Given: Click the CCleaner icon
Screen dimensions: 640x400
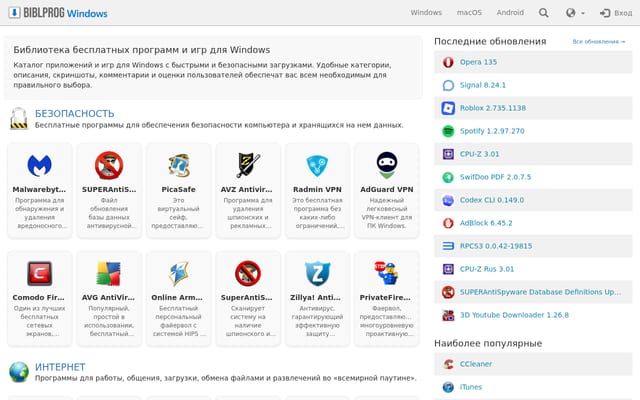Looking at the screenshot, I should pos(448,364).
